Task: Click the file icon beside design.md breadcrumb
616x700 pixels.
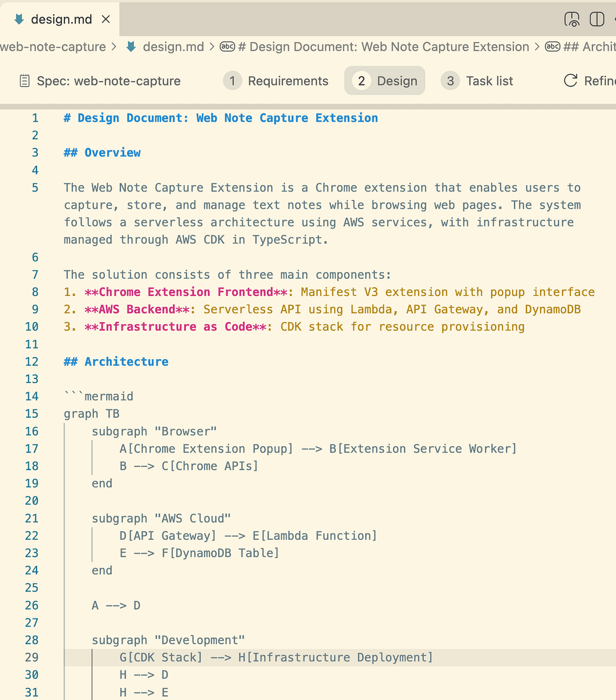Action: click(131, 47)
